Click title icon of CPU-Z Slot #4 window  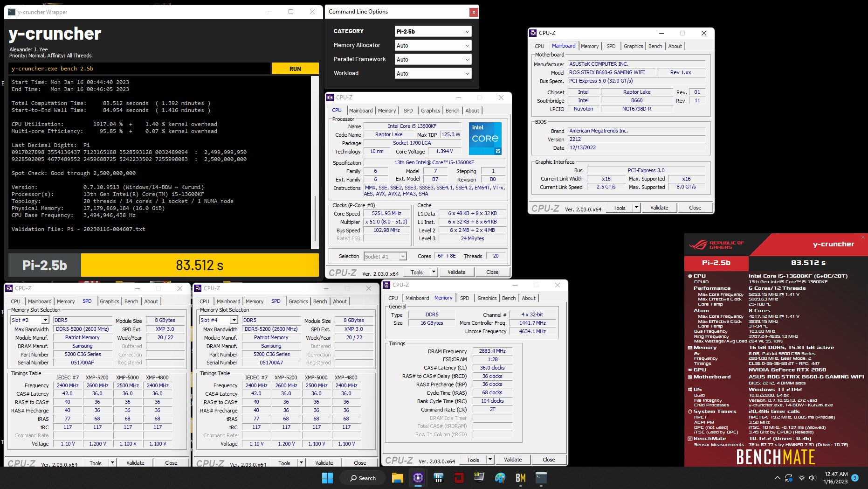tap(198, 288)
